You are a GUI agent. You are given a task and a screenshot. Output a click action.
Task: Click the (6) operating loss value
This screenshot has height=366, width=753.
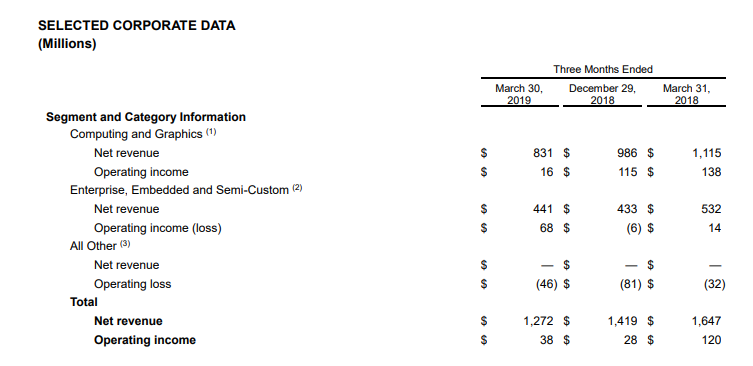634,228
